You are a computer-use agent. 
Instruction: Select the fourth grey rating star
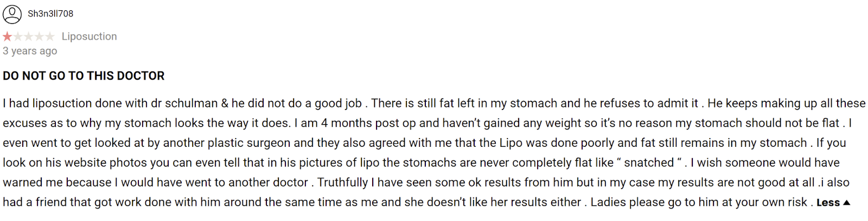coord(39,36)
